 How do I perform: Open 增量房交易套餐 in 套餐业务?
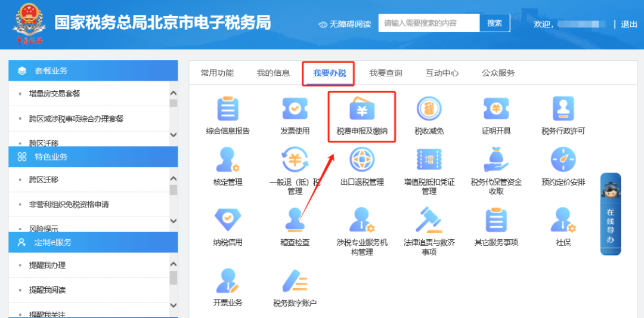pos(54,94)
